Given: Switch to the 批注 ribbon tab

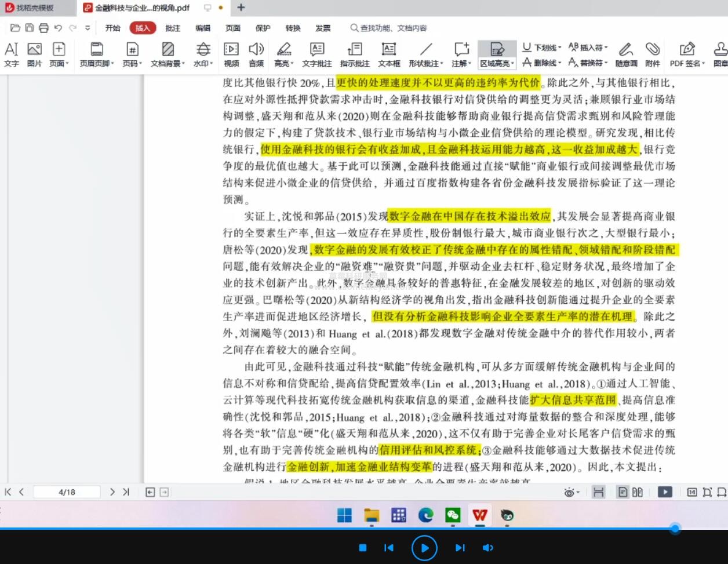Looking at the screenshot, I should [173, 28].
